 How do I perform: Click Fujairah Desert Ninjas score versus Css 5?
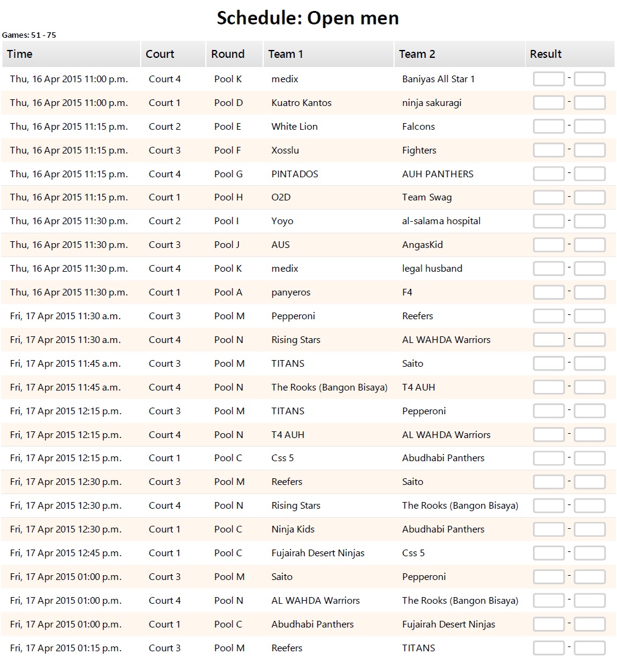tap(549, 553)
